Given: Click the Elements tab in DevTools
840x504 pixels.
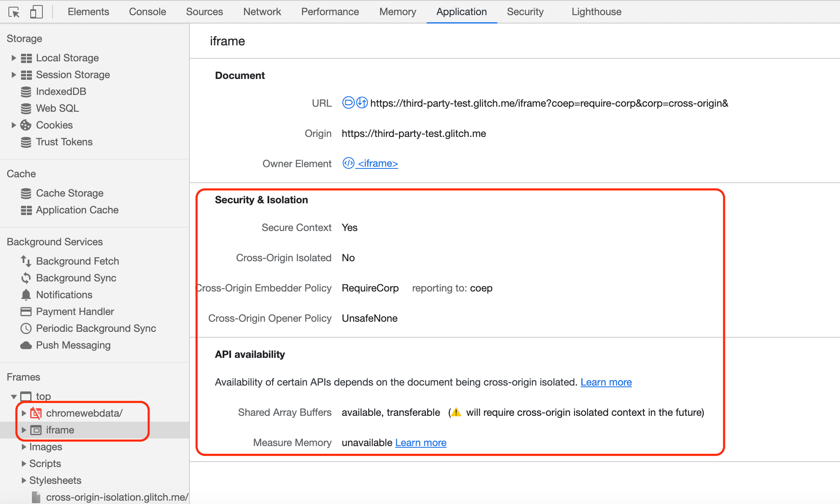Looking at the screenshot, I should (x=88, y=11).
